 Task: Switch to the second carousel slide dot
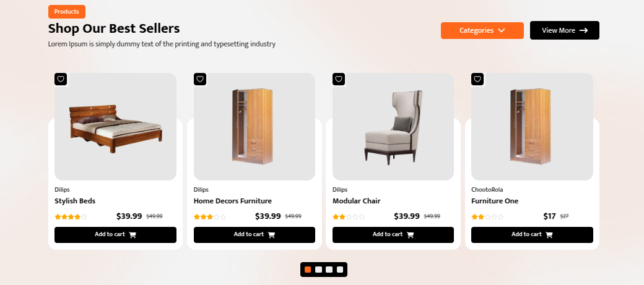click(x=318, y=270)
